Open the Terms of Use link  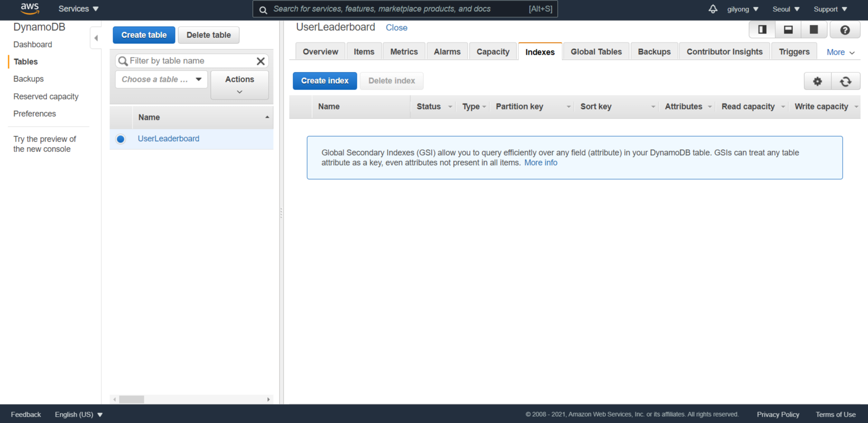tap(835, 414)
